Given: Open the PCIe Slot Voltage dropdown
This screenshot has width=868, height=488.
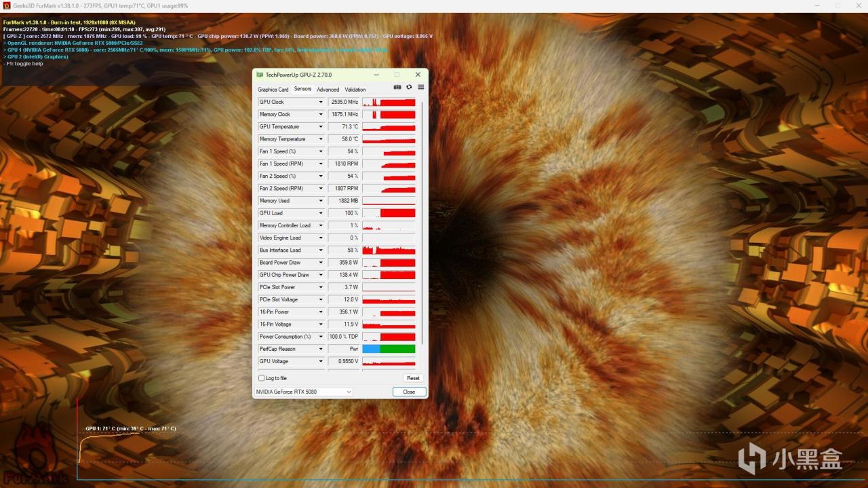Looking at the screenshot, I should pos(321,299).
